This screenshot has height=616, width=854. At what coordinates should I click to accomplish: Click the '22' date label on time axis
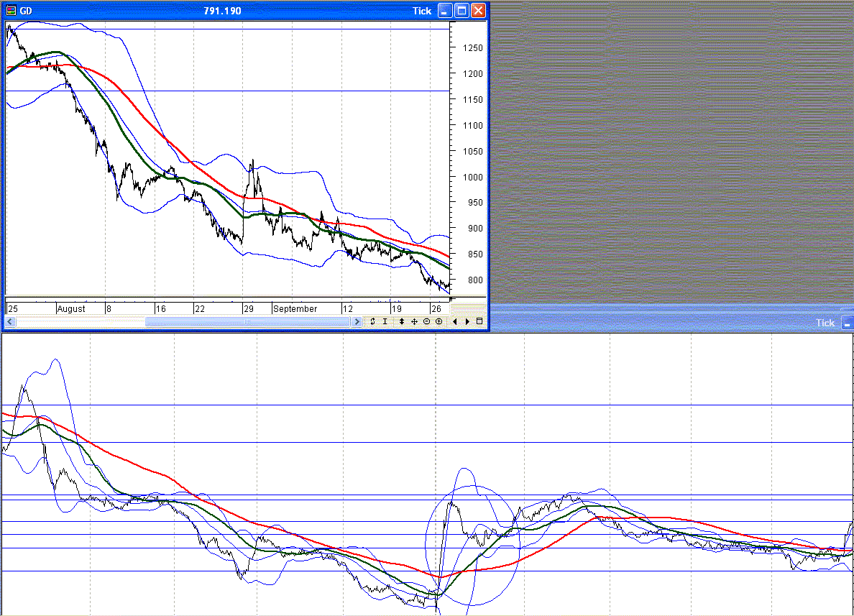pos(200,309)
